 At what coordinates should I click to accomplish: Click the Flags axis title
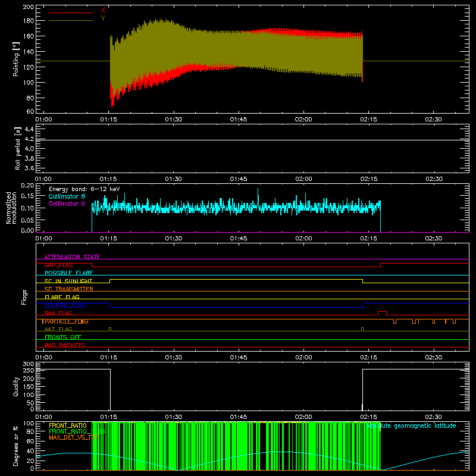click(x=24, y=297)
